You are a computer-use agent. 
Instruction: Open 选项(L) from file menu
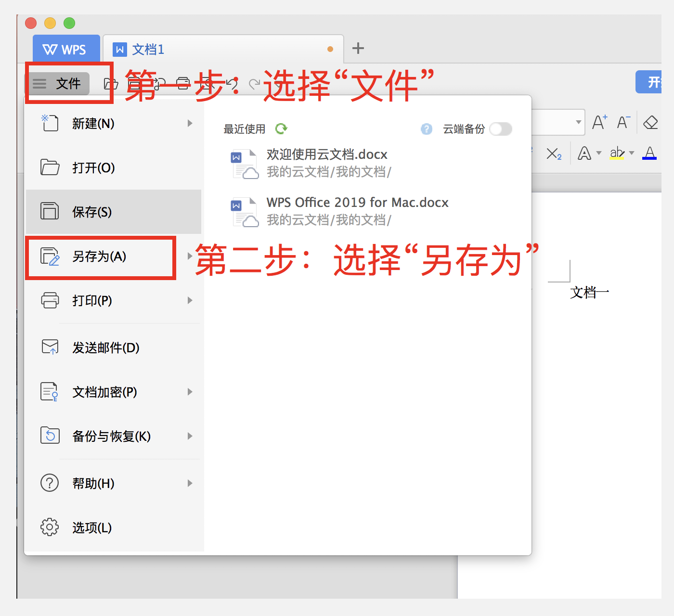click(x=114, y=527)
